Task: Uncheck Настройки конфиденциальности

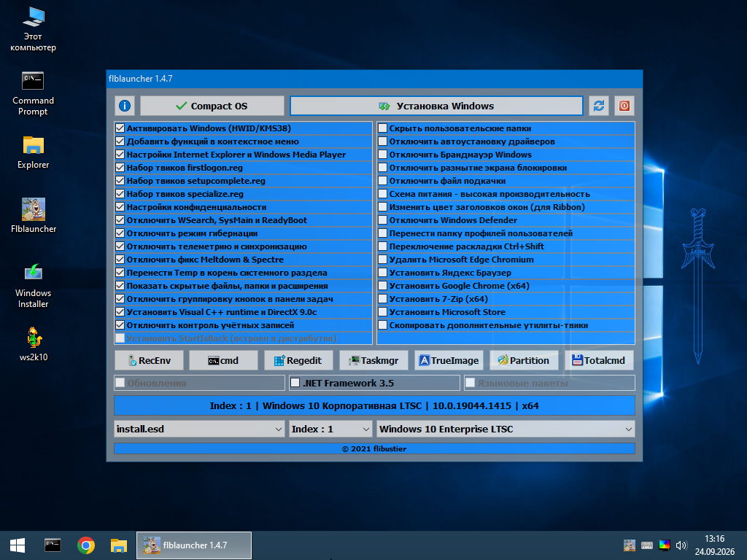Action: point(120,207)
